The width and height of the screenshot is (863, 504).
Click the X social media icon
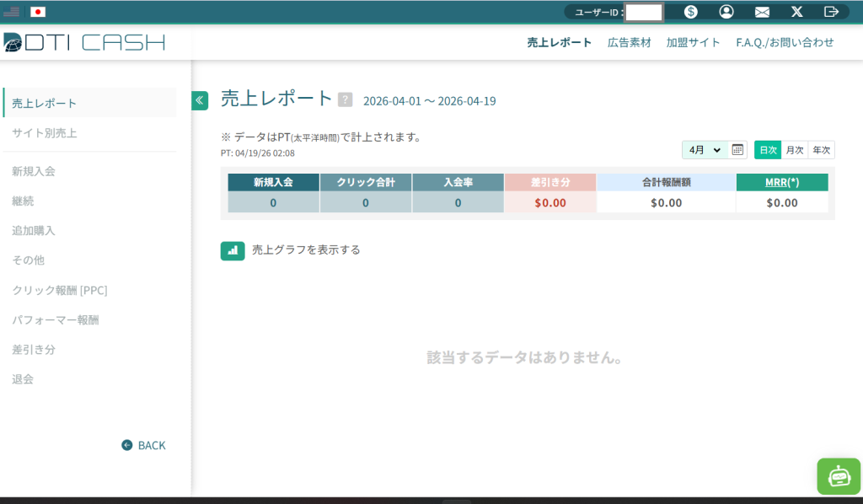(x=797, y=12)
